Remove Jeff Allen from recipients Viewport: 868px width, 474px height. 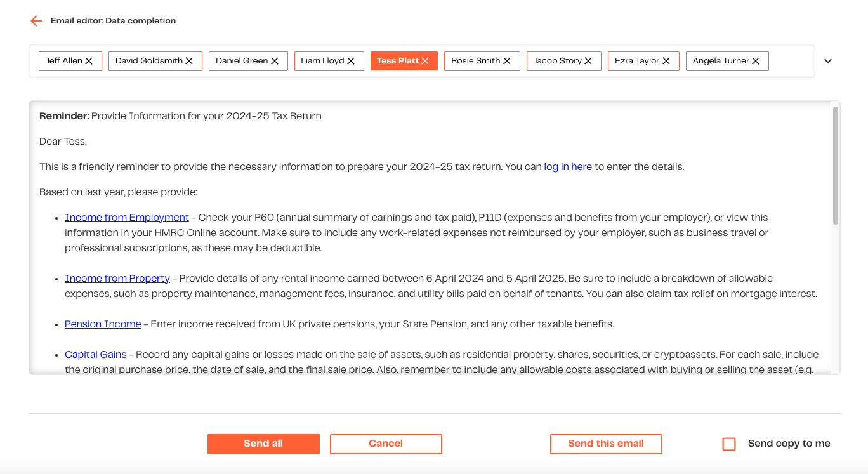tap(89, 61)
